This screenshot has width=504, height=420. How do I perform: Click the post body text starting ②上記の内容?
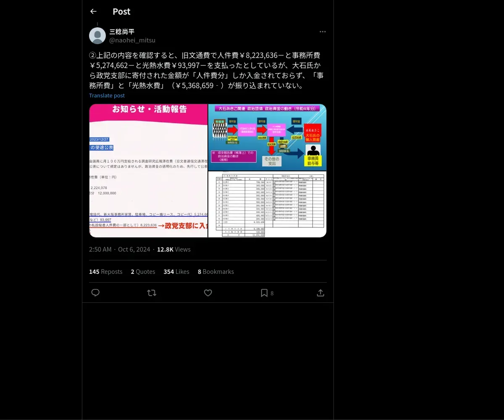click(207, 71)
